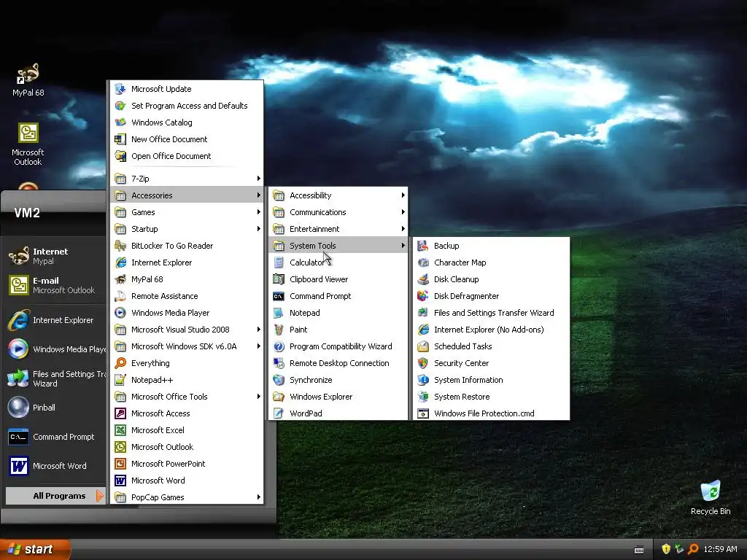747x560 pixels.
Task: Launch Paint icon
Action: 279,329
